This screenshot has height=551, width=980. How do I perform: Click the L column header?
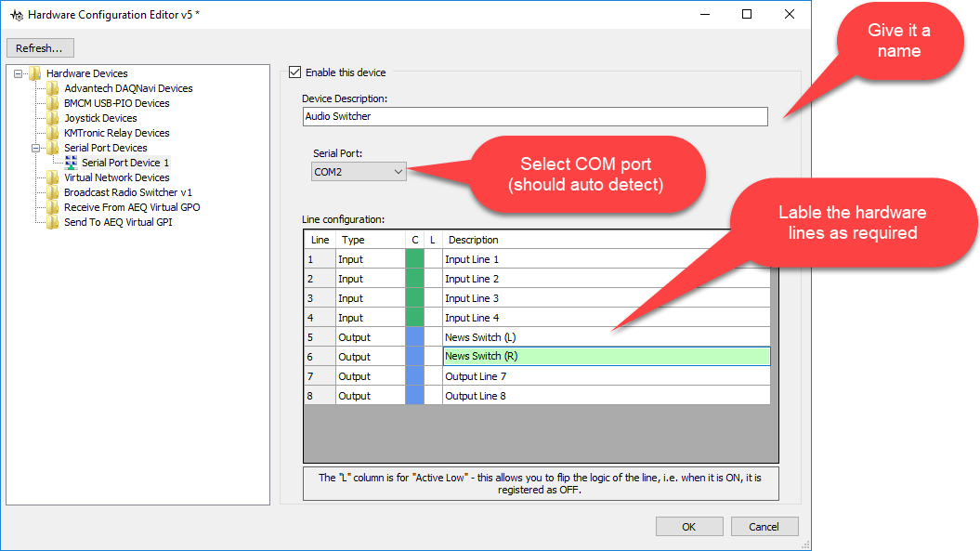point(433,240)
